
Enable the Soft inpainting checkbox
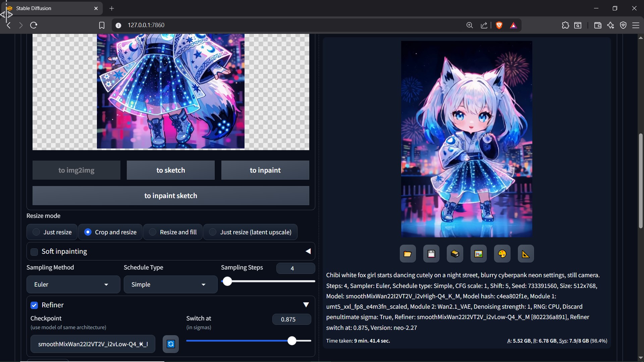(x=34, y=252)
